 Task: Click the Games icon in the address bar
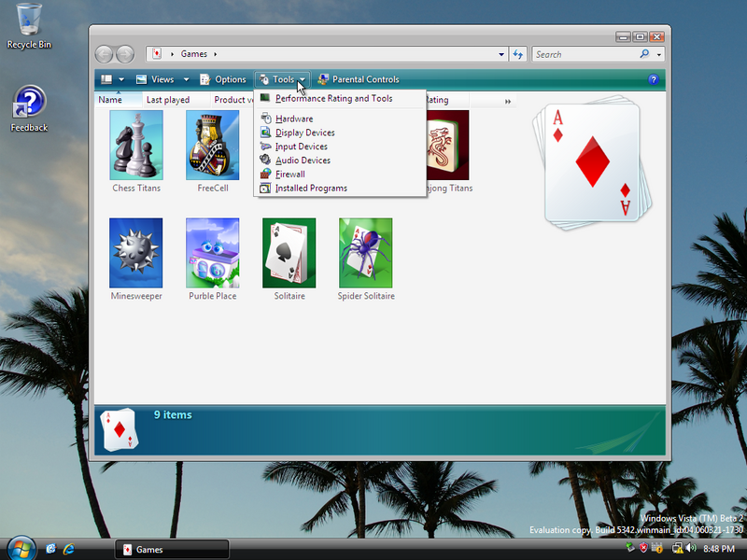tap(157, 54)
